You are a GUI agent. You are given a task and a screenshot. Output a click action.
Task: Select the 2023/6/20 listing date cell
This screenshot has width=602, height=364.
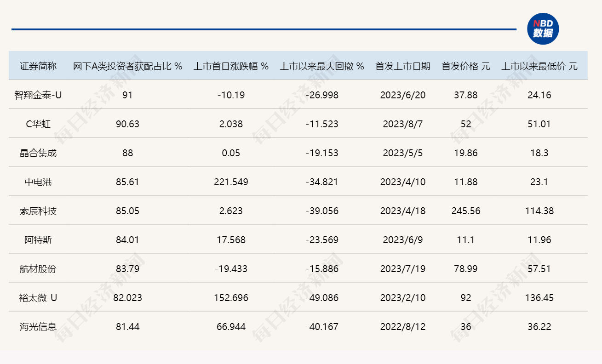[403, 95]
